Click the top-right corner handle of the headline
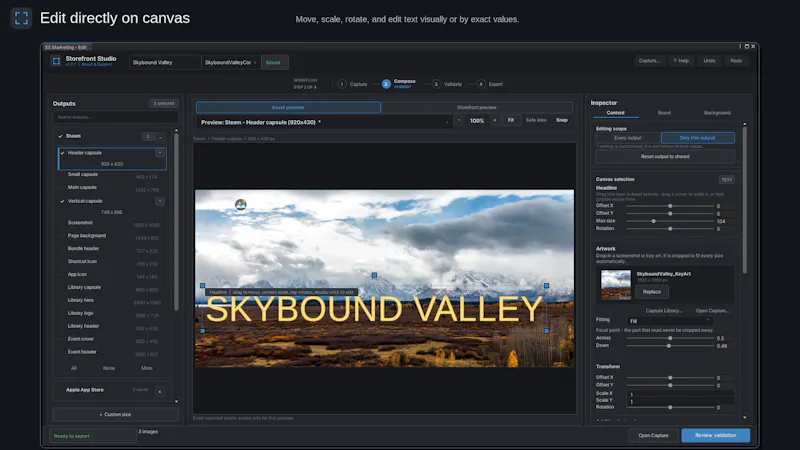The image size is (800, 450). [x=546, y=286]
